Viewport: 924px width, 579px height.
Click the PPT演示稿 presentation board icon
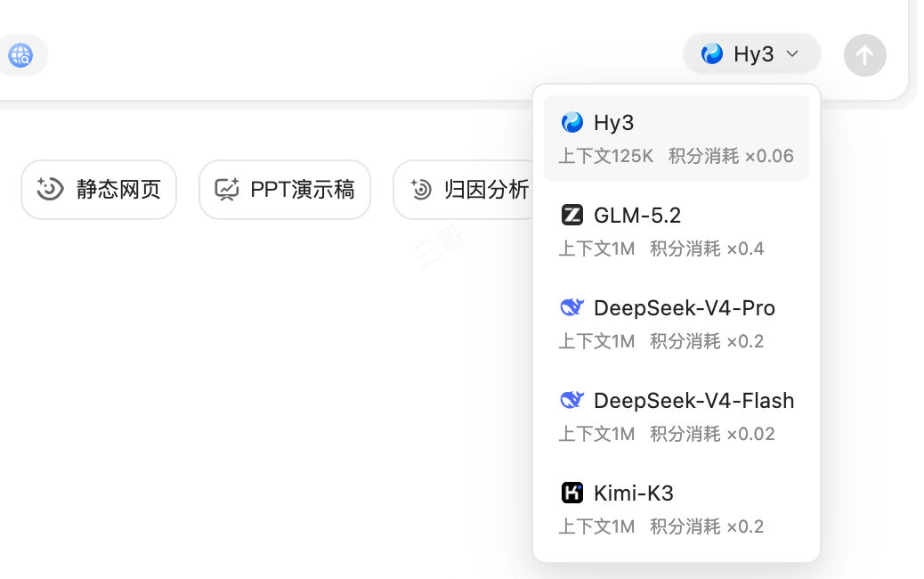click(x=227, y=189)
